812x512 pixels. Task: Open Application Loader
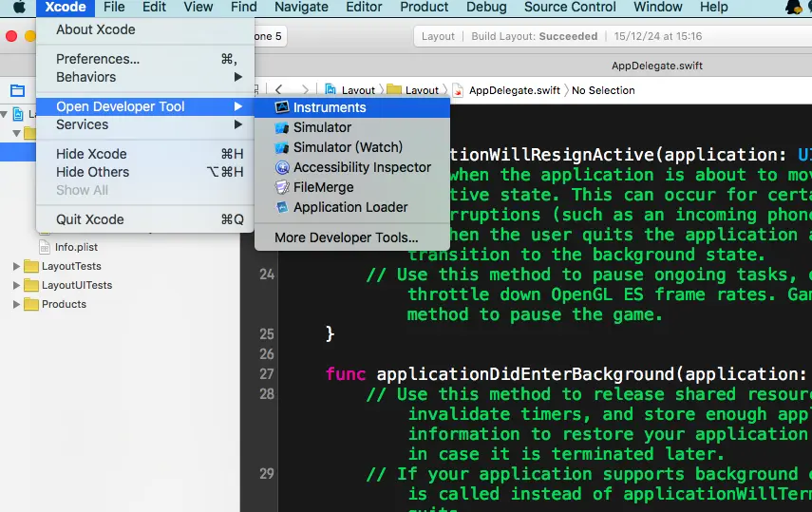tap(352, 207)
